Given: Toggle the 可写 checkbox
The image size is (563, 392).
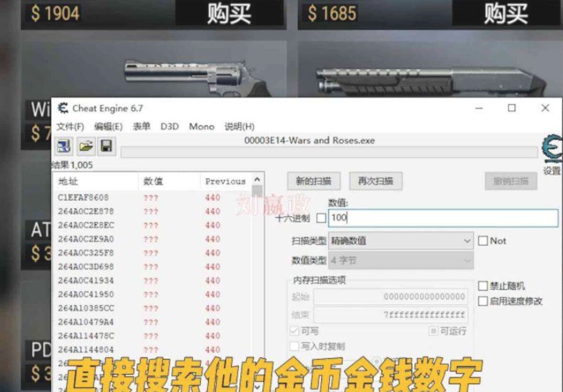Looking at the screenshot, I should 294,331.
